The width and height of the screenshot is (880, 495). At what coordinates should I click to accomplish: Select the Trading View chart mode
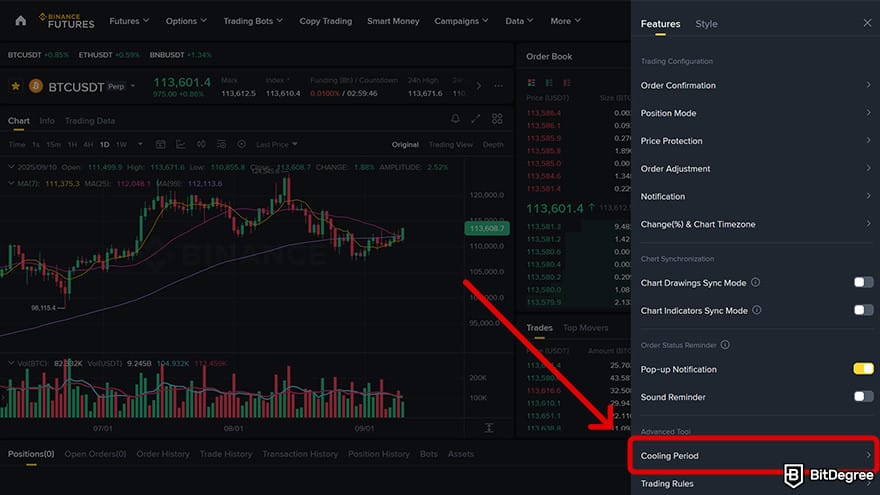[x=451, y=144]
